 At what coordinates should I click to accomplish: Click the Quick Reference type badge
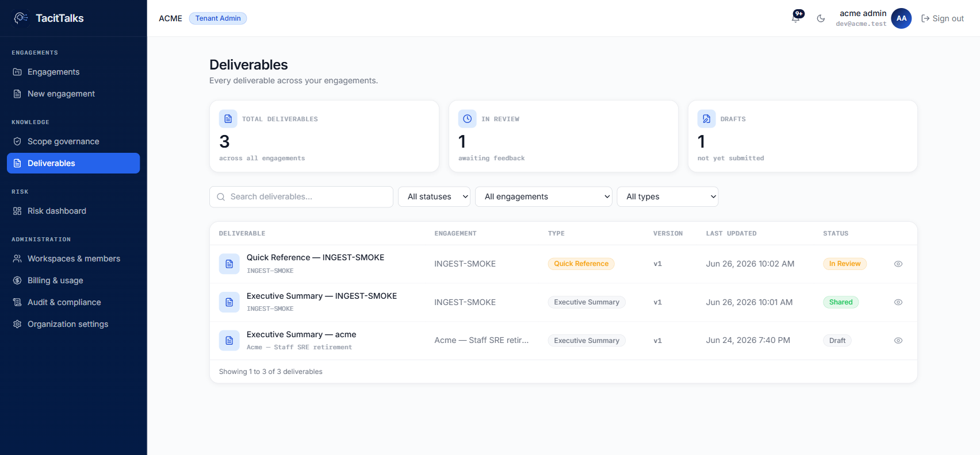pos(581,264)
